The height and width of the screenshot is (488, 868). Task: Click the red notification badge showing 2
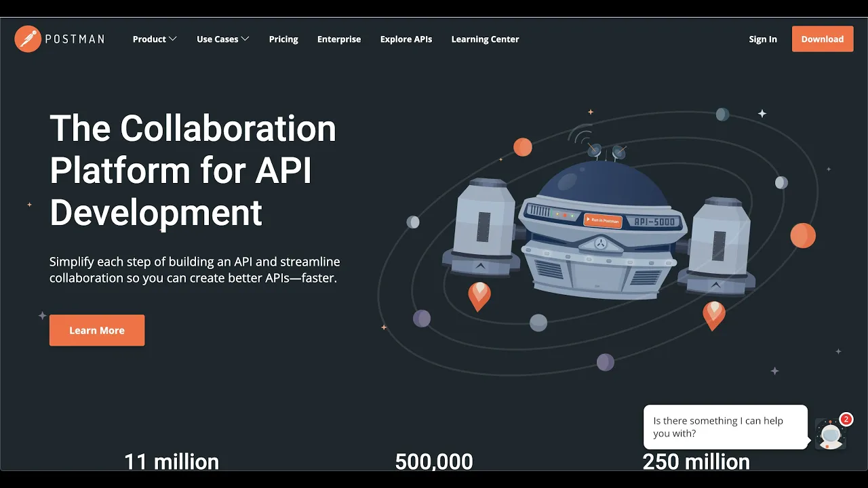tap(846, 420)
